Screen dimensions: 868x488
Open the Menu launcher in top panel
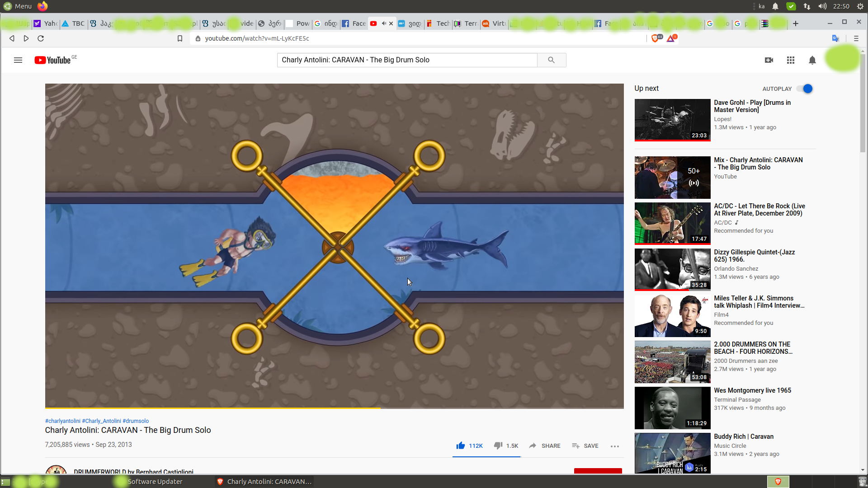click(18, 6)
